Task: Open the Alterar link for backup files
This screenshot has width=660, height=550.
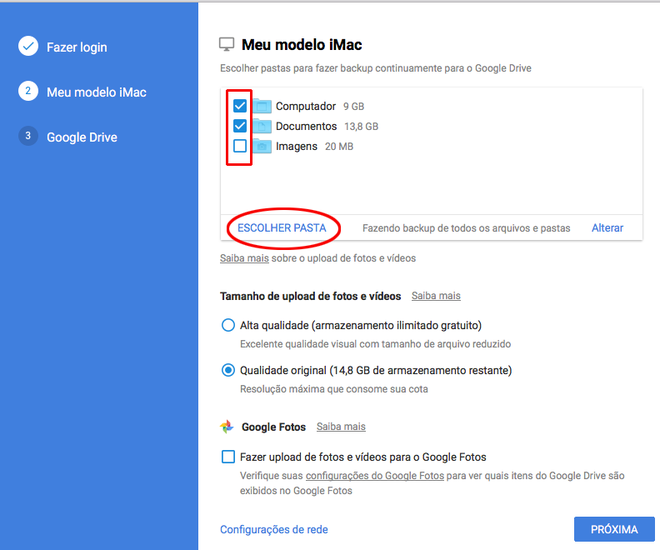Action: [x=607, y=228]
